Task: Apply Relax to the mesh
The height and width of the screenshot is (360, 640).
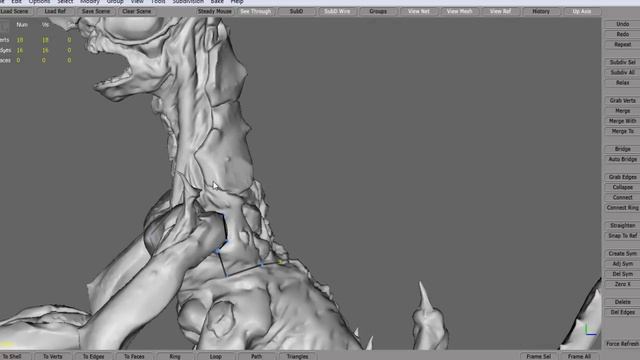Action: 622,83
